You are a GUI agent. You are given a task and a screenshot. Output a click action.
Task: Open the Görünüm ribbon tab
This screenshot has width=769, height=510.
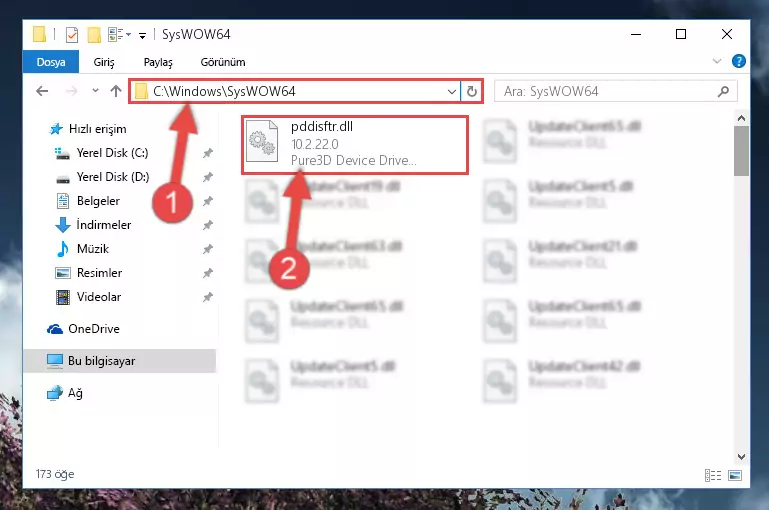(x=223, y=62)
